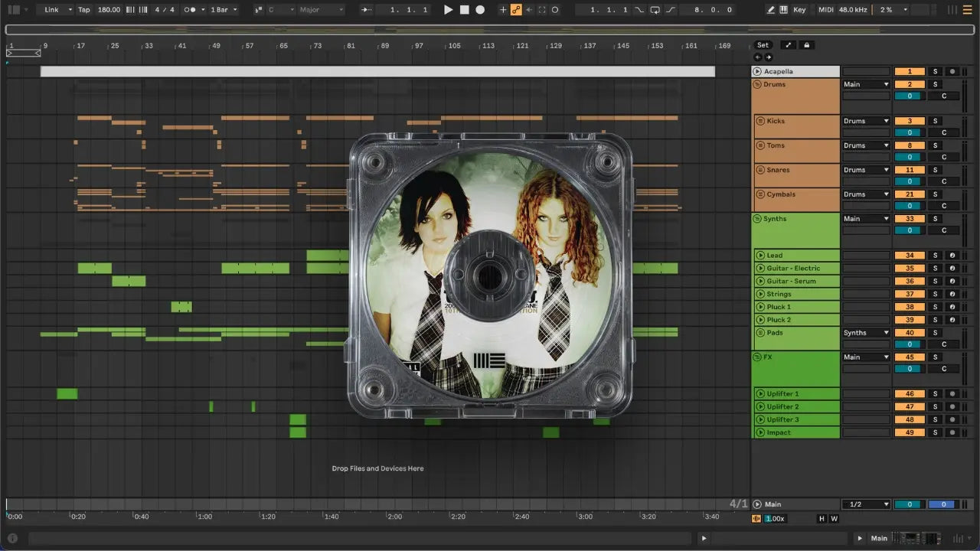Viewport: 980px width, 551px height.
Task: Click the Main track blue volume field
Action: point(942,504)
